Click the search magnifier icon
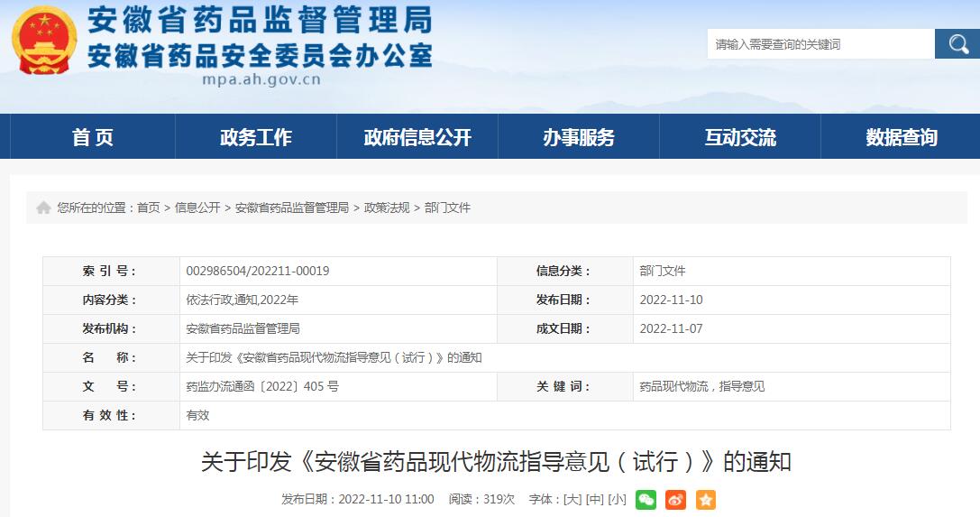 click(957, 43)
